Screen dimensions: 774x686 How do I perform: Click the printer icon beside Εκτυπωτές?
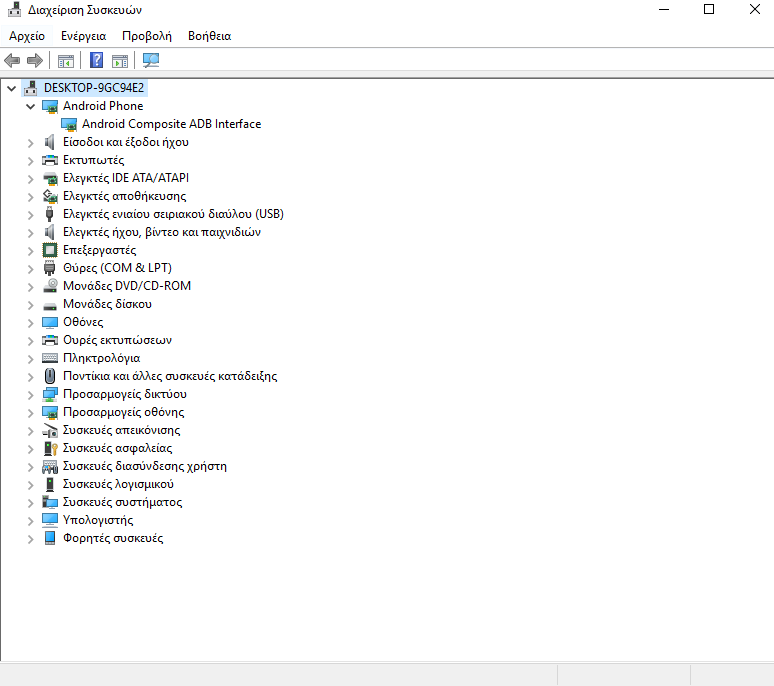50,160
